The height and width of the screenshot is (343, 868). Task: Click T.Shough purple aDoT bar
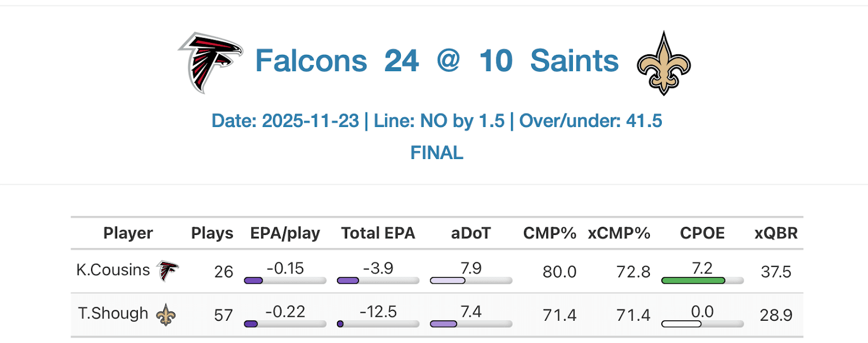(444, 324)
